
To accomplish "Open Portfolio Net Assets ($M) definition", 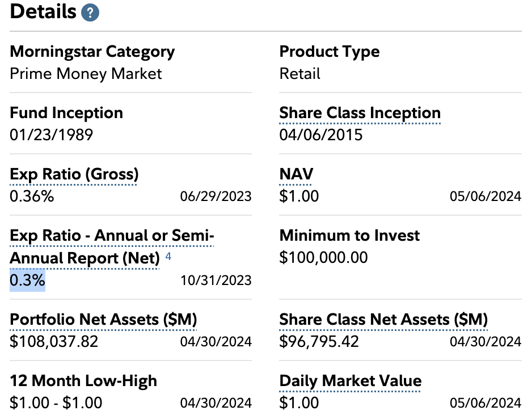I will (103, 320).
